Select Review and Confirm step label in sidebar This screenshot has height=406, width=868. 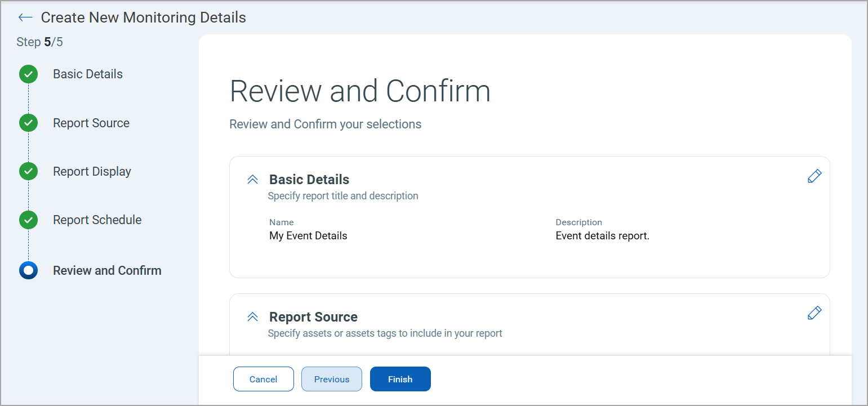[107, 271]
